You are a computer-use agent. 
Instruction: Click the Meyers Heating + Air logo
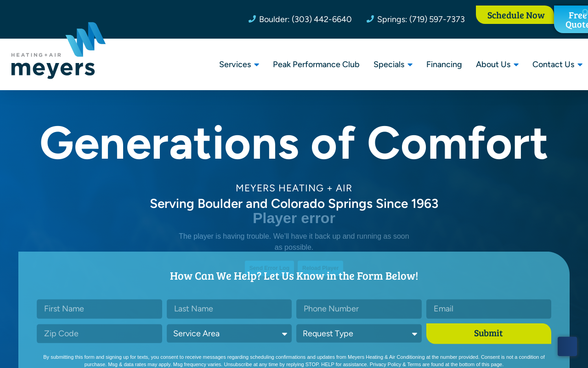[58, 51]
